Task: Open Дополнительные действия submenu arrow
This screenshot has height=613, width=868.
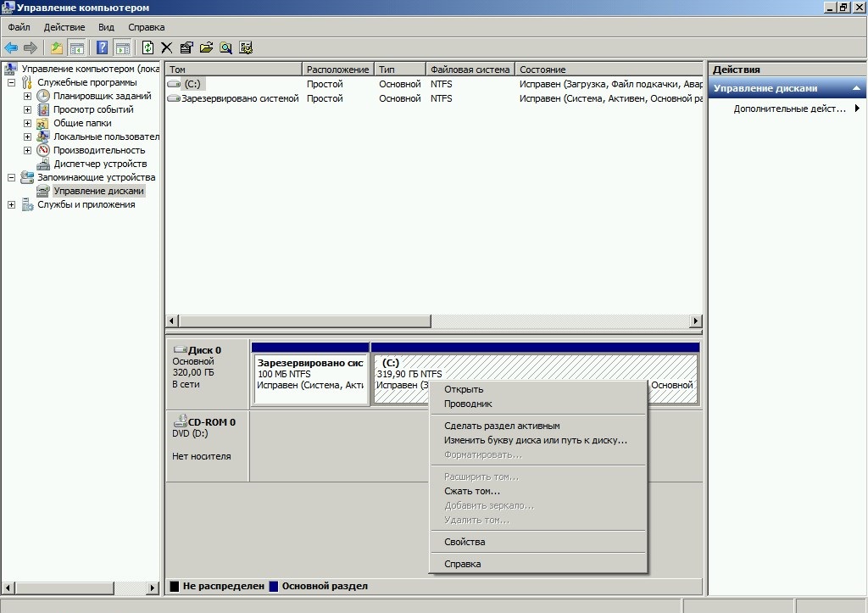Action: point(857,109)
